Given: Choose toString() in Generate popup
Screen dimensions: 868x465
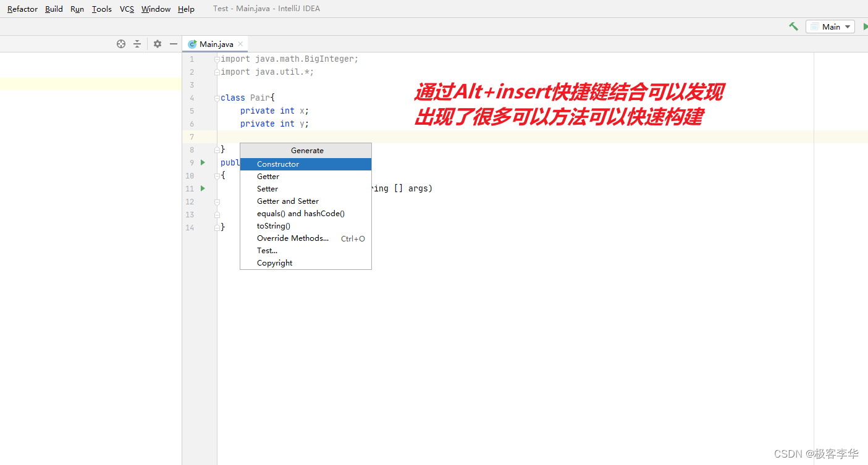Looking at the screenshot, I should (x=306, y=226).
